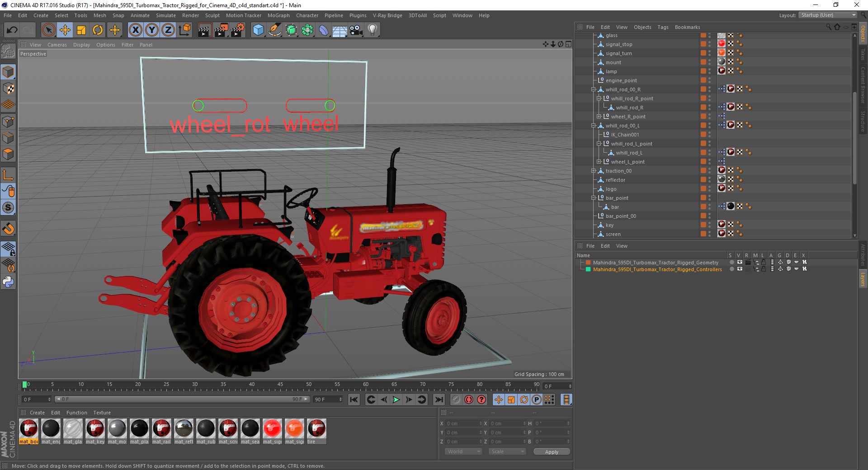Open the MoGraph menu

coord(278,15)
